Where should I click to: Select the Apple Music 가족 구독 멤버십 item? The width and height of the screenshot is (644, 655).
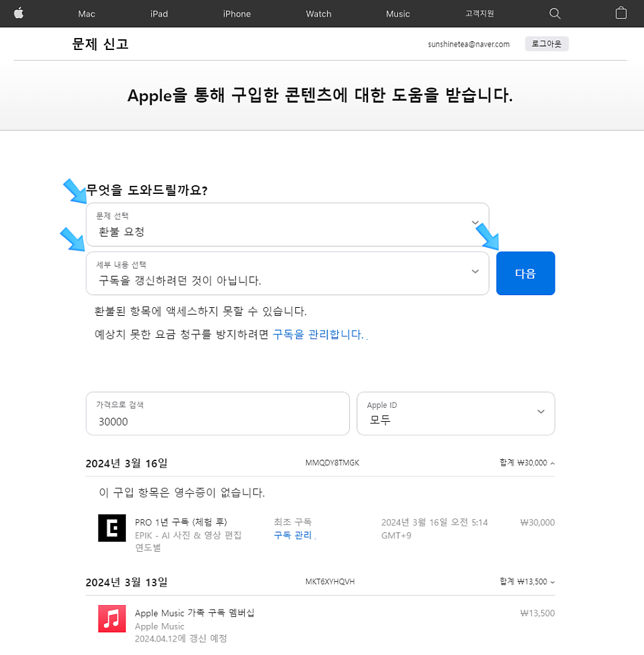click(194, 613)
